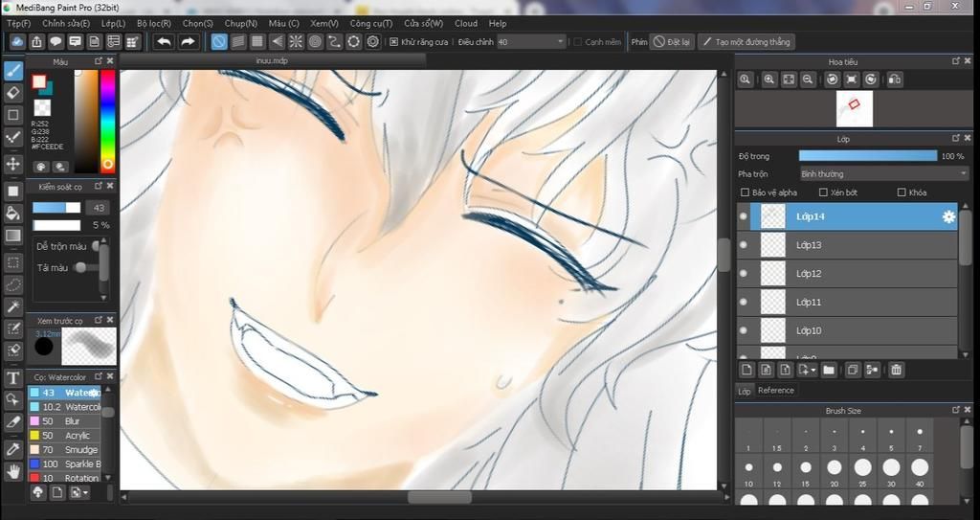Undock the Lớp layer panel
The image size is (980, 520).
click(x=956, y=138)
